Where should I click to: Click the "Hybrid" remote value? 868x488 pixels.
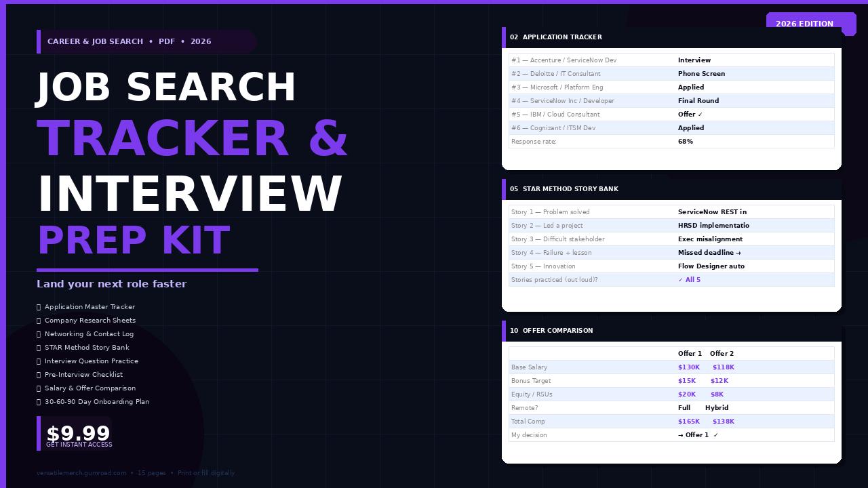717,408
